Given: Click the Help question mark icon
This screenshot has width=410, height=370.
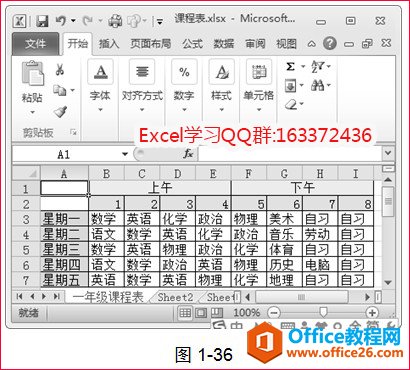Looking at the screenshot, I should 330,44.
